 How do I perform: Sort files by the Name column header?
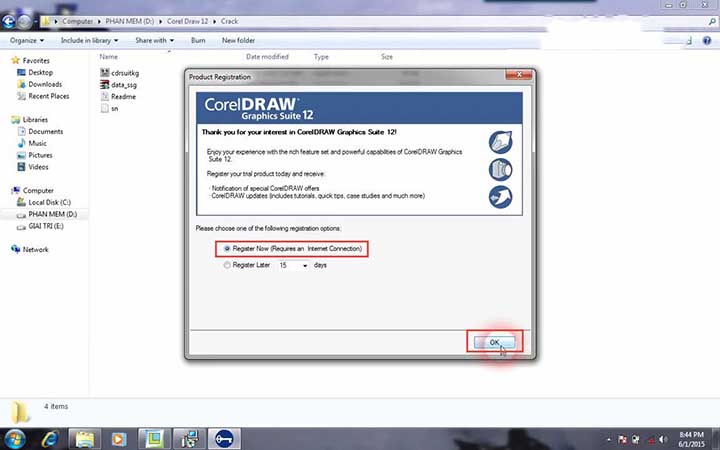point(108,57)
